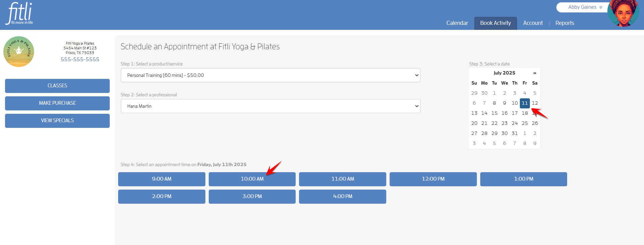Viewport: 644px width, 245px height.
Task: Switch to the Book Activity tab
Action: pos(495,23)
